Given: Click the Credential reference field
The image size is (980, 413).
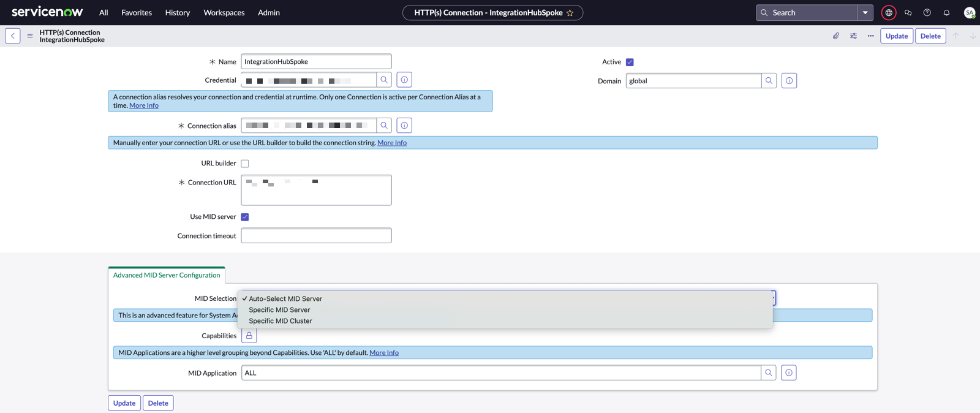Looking at the screenshot, I should pos(309,80).
